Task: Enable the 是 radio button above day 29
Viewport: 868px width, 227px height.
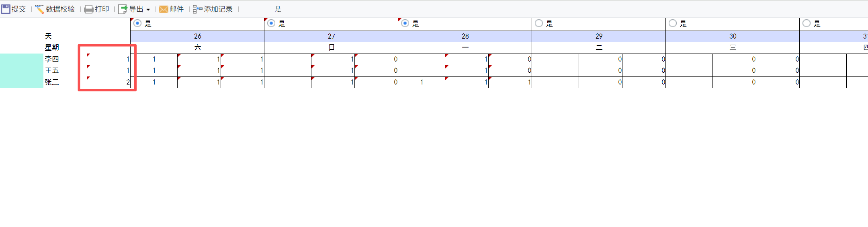Action: click(539, 23)
